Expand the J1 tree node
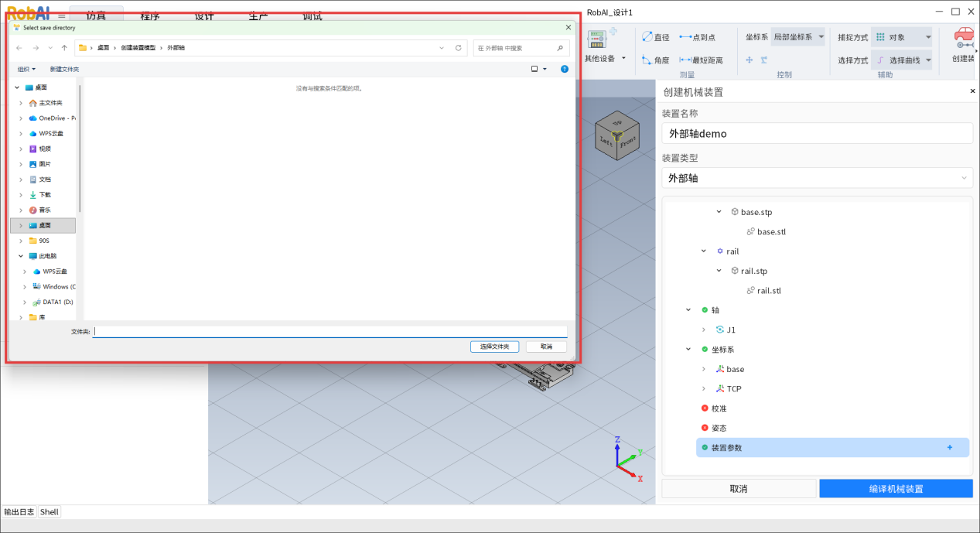The image size is (980, 533). click(704, 330)
